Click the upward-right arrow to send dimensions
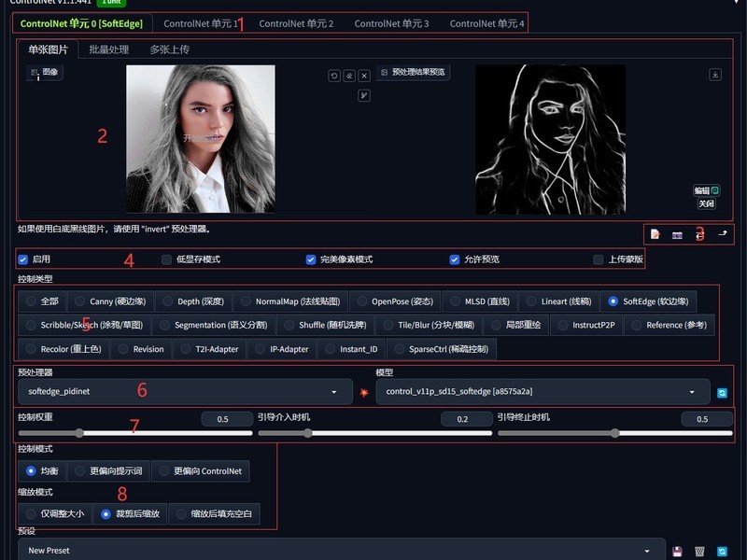This screenshot has width=747, height=560. point(723,233)
